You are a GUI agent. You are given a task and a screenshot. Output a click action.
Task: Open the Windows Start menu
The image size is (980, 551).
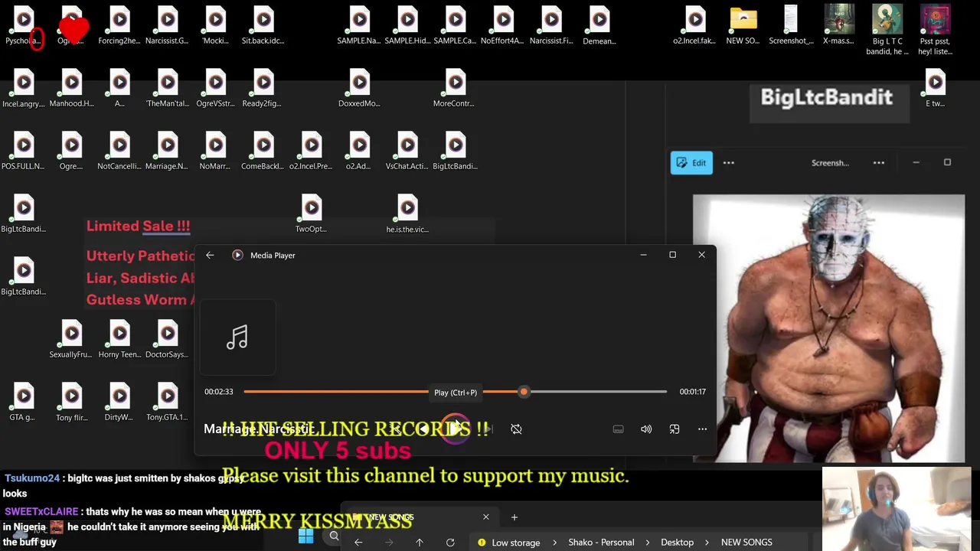coord(305,536)
